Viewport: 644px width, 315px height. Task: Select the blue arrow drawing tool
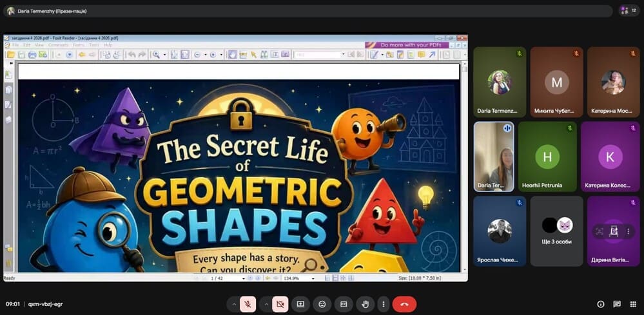click(x=432, y=55)
